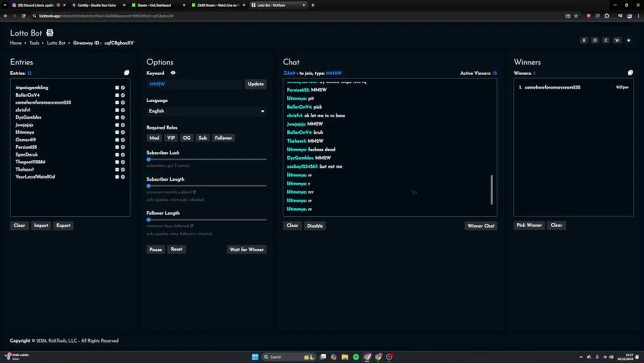
Task: Click the Import entries button
Action: (x=41, y=225)
